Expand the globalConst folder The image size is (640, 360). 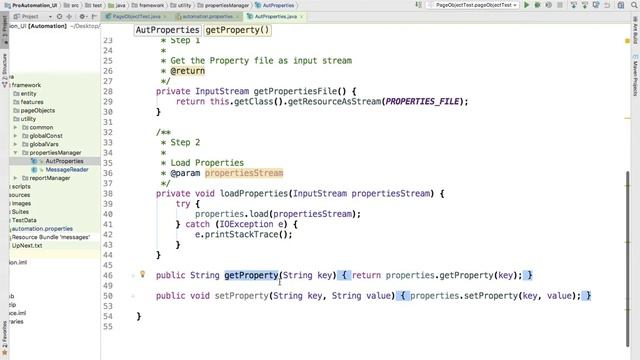click(16, 136)
